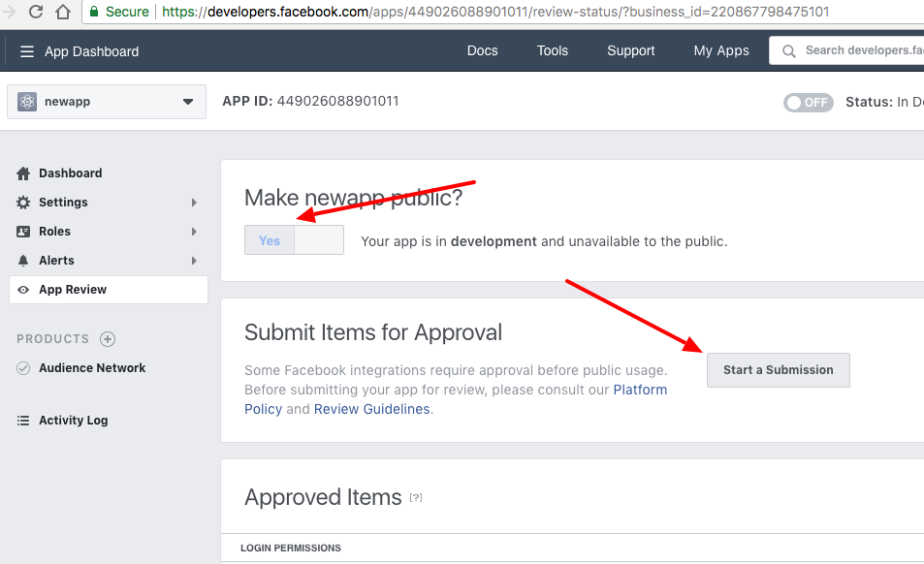Expand the Settings submenu arrow
This screenshot has width=924, height=564.
coord(194,203)
